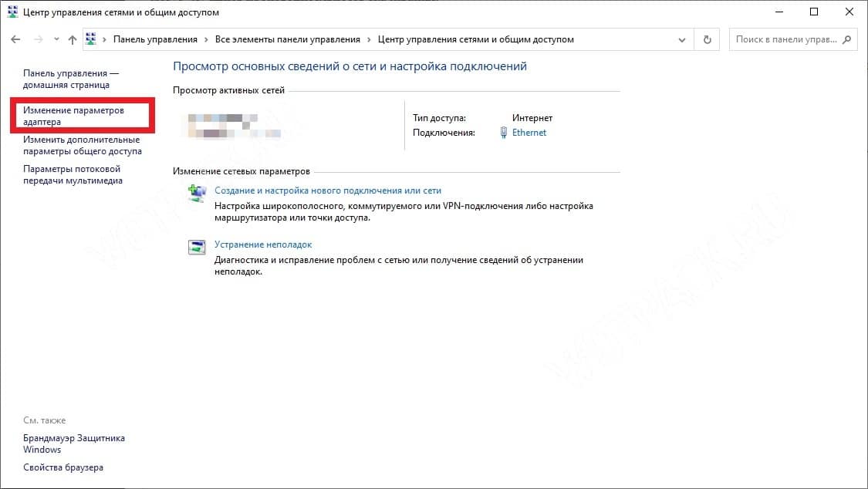The height and width of the screenshot is (489, 868).
Task: Open Брандмауэр Защитника Windows
Action: coord(73,443)
